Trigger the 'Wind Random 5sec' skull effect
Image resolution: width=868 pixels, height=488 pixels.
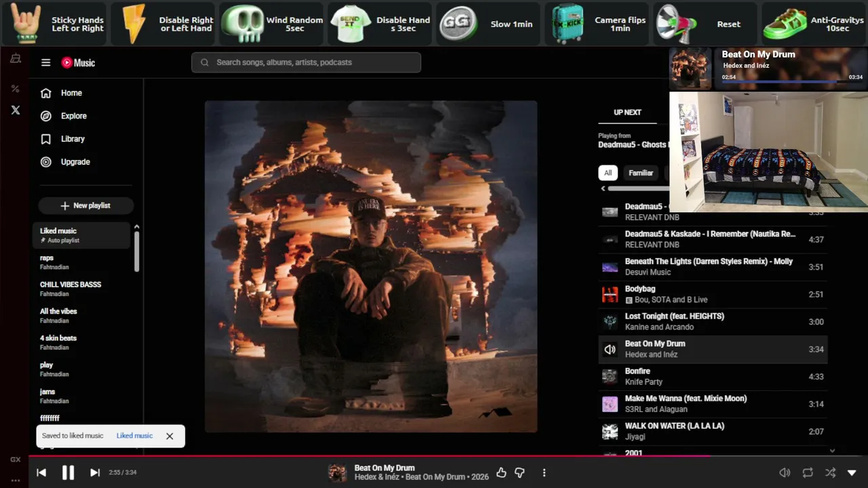pos(271,24)
